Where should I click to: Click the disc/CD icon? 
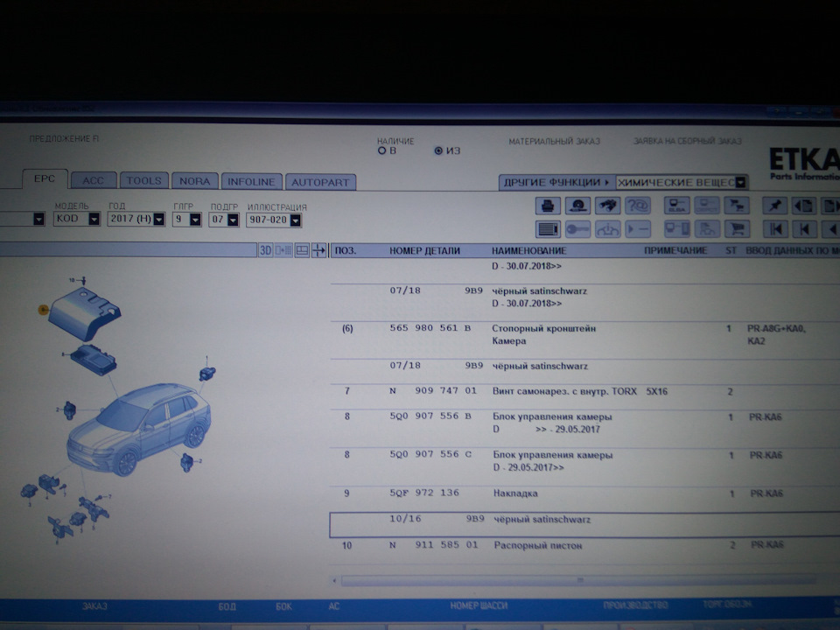click(x=577, y=206)
